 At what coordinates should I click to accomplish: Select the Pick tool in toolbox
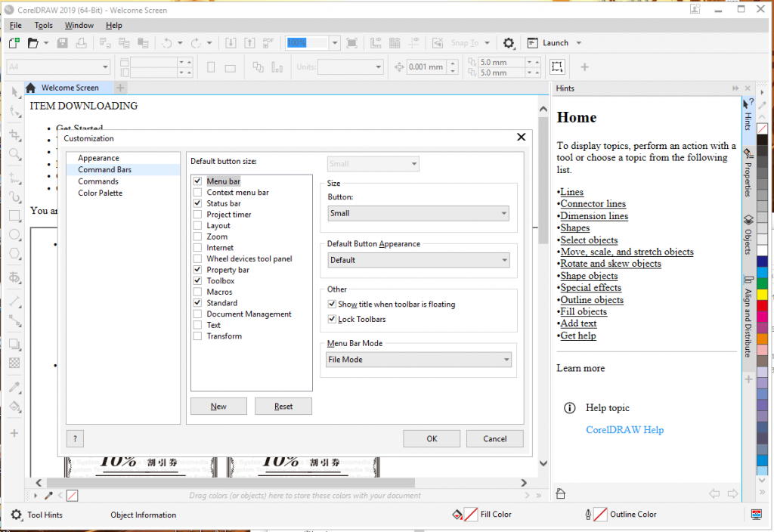coord(15,91)
